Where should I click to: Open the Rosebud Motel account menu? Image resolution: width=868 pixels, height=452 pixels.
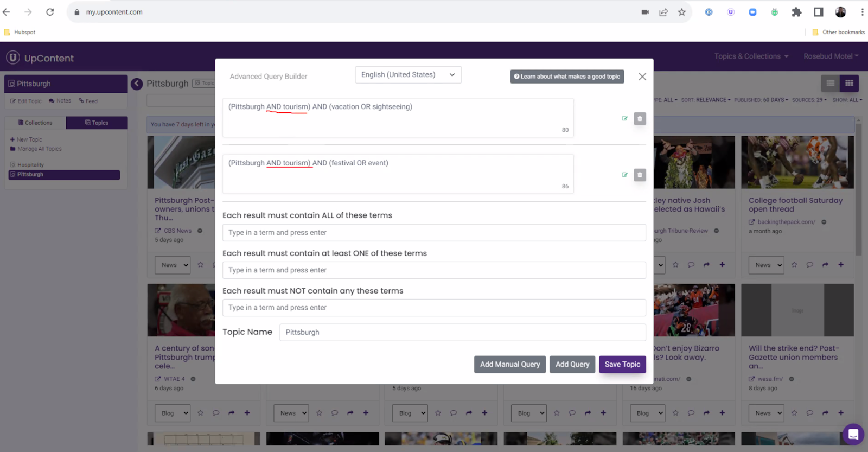(x=831, y=56)
